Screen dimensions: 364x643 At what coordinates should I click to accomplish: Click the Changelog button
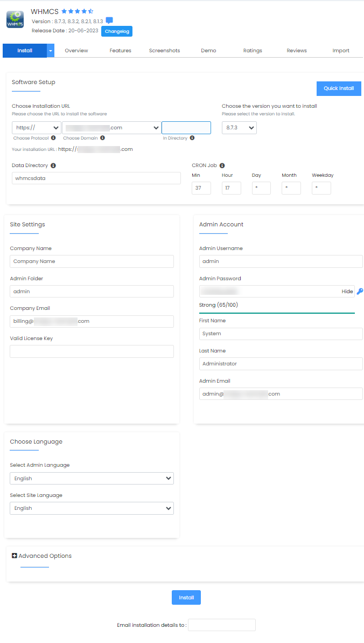point(116,31)
